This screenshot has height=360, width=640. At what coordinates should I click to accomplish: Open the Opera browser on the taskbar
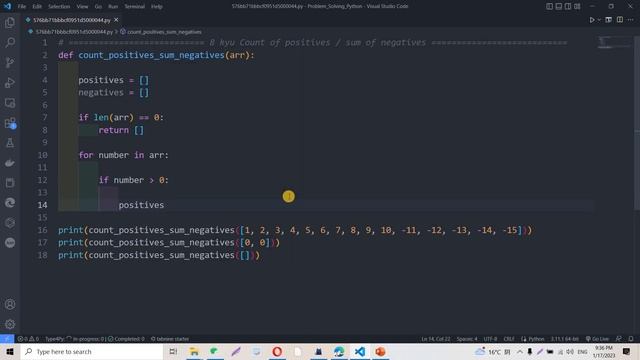[277, 351]
